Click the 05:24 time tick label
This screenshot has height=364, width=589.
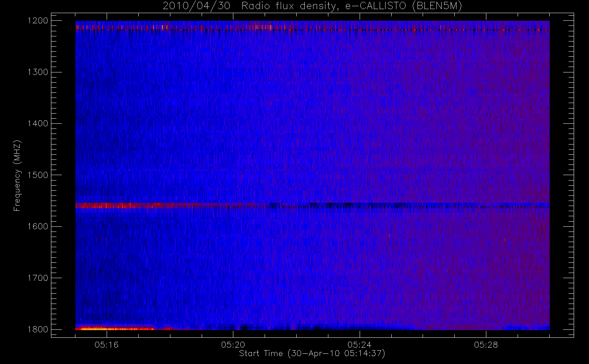point(360,345)
